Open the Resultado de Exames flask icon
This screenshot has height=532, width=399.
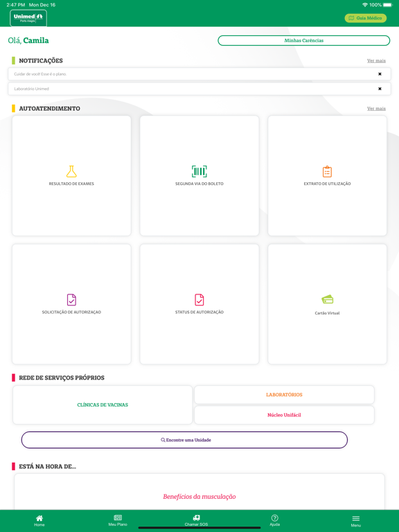71,171
